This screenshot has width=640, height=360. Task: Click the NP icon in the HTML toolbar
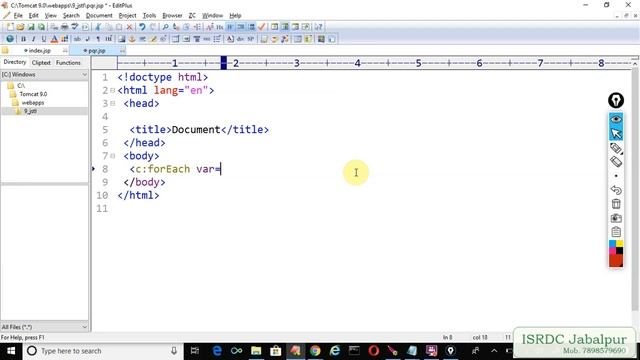click(251, 39)
